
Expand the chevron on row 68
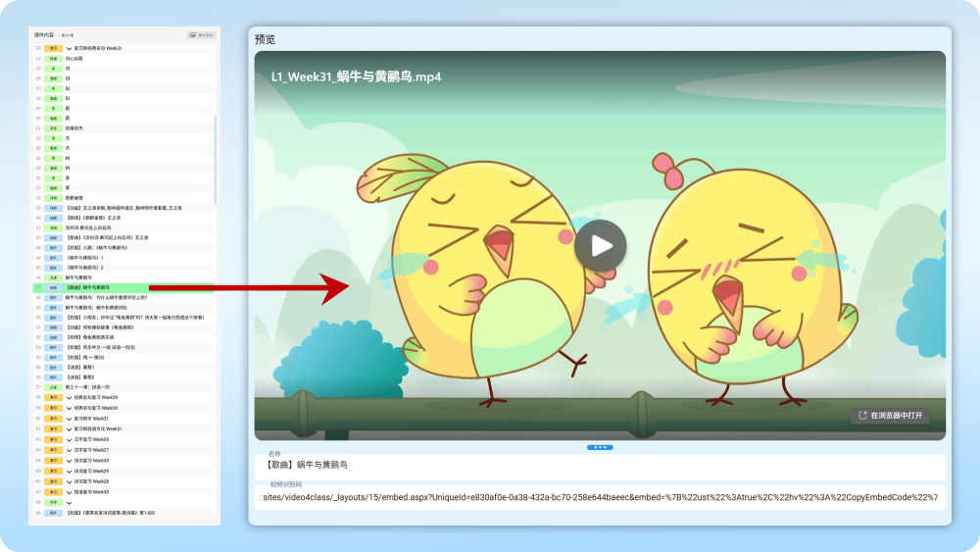click(70, 503)
